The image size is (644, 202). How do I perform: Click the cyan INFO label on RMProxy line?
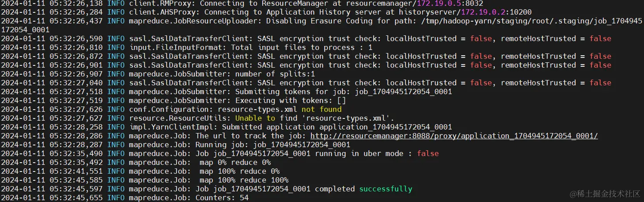(x=116, y=4)
